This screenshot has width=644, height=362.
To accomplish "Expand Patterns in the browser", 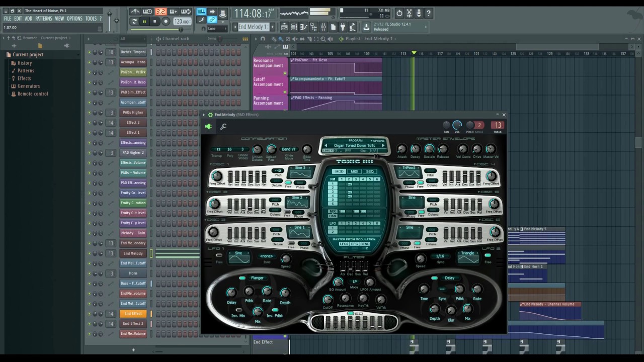I will 26,70.
